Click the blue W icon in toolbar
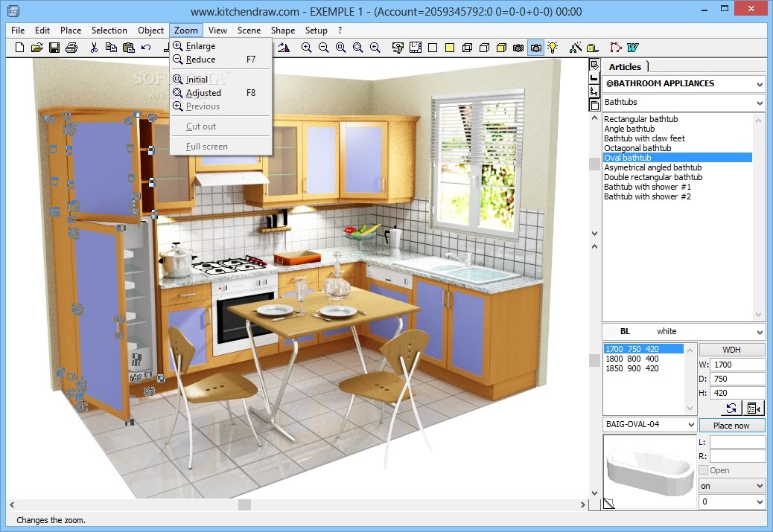This screenshot has height=532, width=773. click(633, 48)
